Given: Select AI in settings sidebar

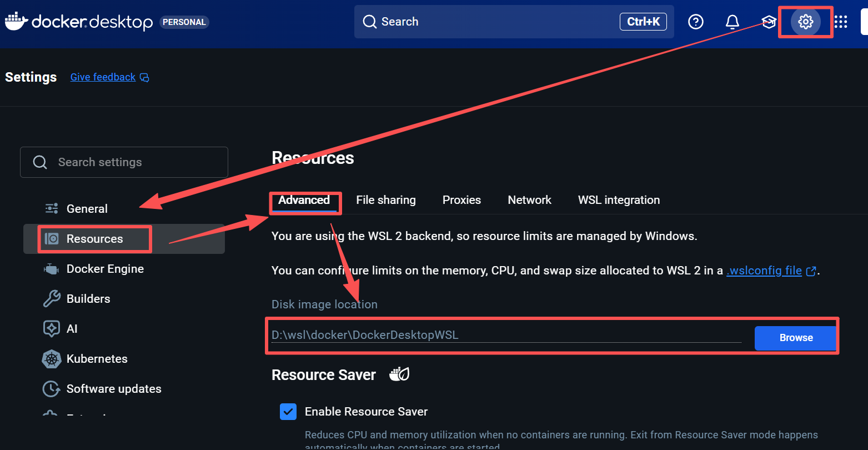Looking at the screenshot, I should [x=124, y=329].
